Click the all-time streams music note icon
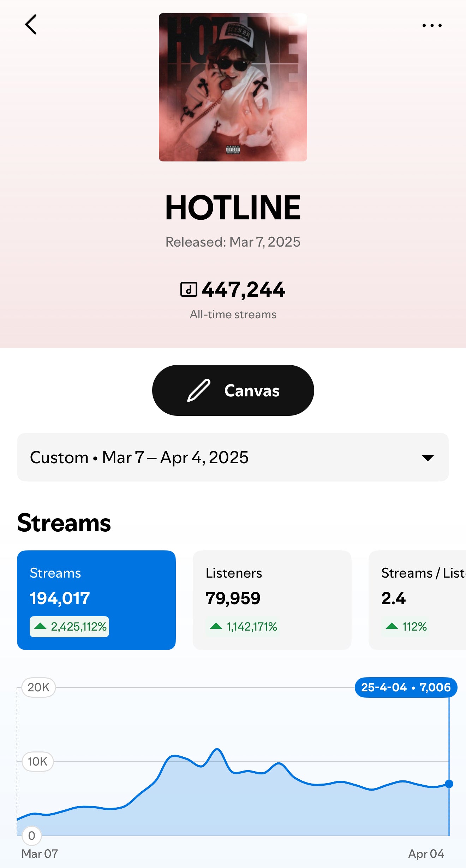Image resolution: width=466 pixels, height=868 pixels. click(189, 289)
